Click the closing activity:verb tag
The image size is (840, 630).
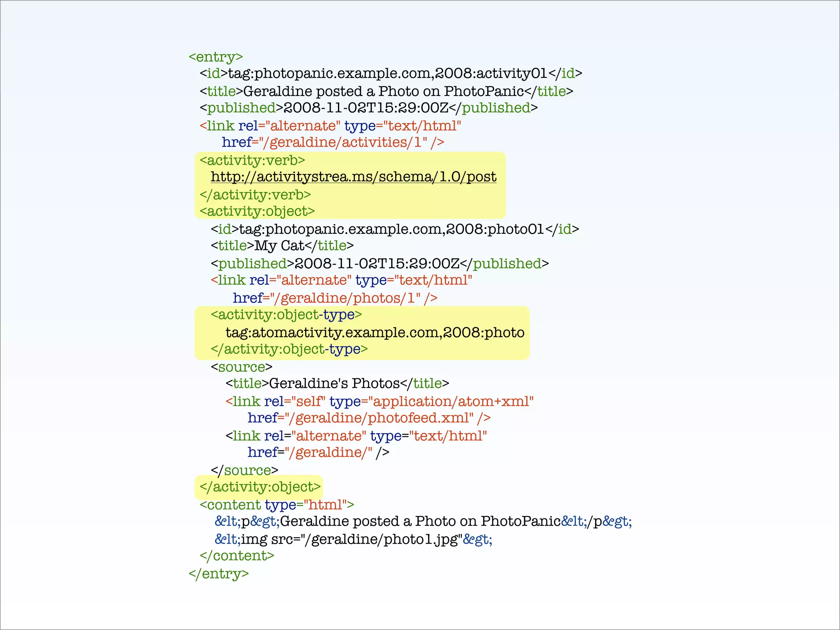255,194
